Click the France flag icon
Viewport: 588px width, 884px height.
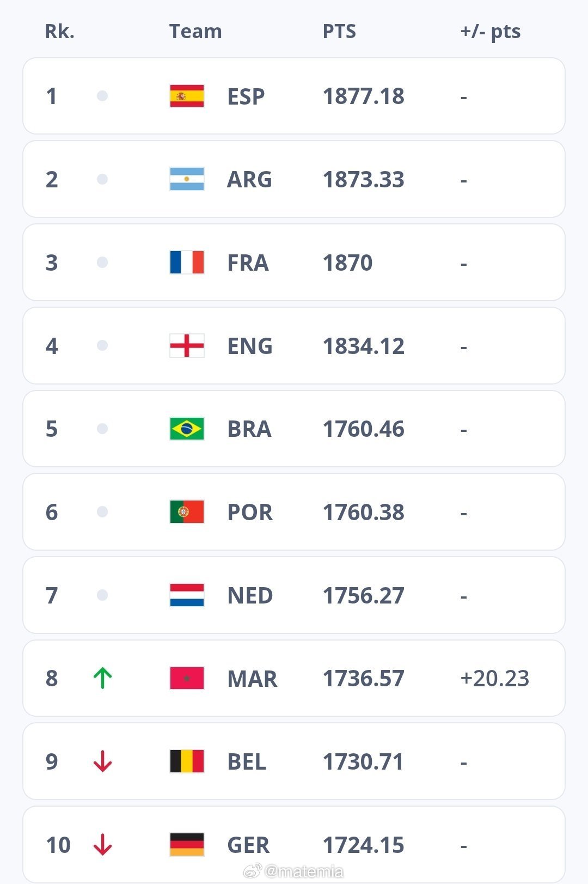[187, 263]
